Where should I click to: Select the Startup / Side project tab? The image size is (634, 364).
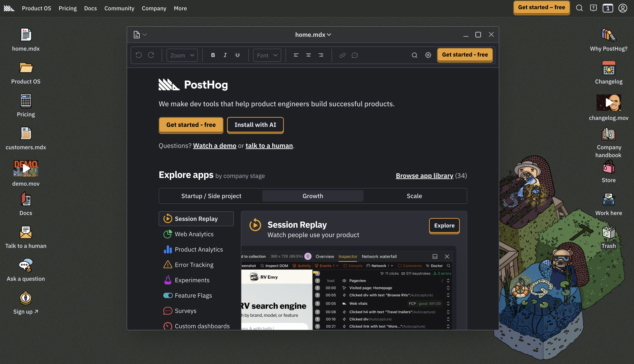click(211, 196)
